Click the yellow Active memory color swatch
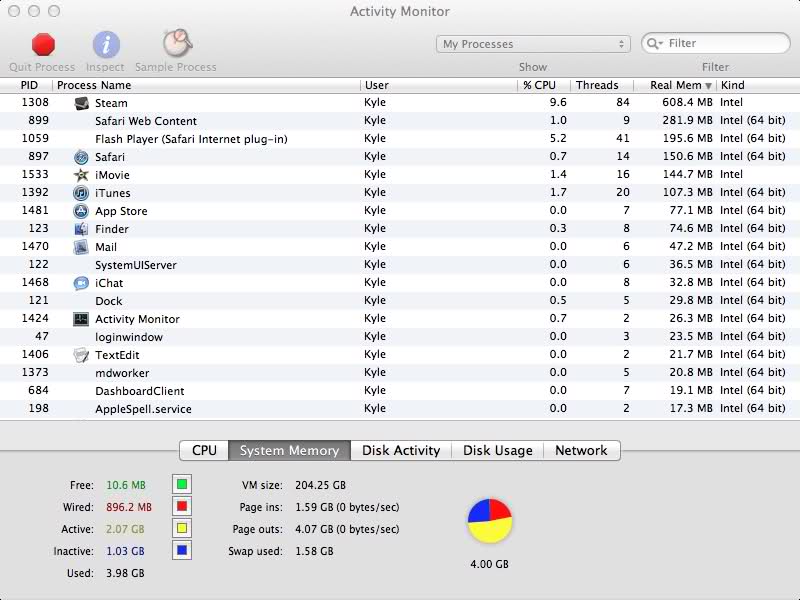800x600 pixels. 182,528
